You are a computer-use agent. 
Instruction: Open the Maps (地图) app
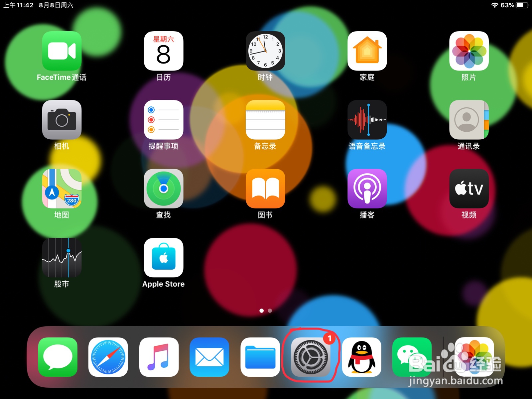[62, 189]
